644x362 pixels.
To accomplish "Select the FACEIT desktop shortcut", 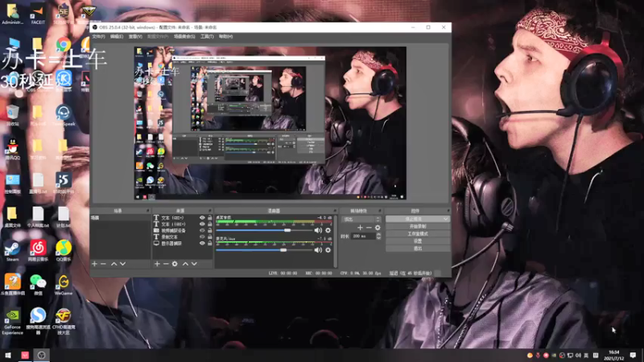I will (x=38, y=14).
